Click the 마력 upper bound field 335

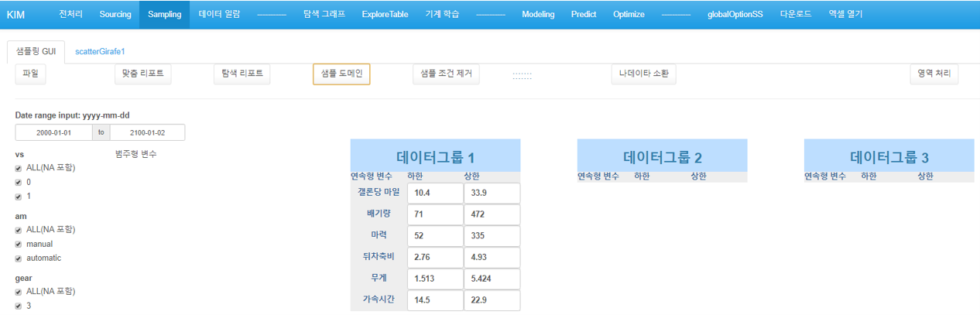click(492, 235)
